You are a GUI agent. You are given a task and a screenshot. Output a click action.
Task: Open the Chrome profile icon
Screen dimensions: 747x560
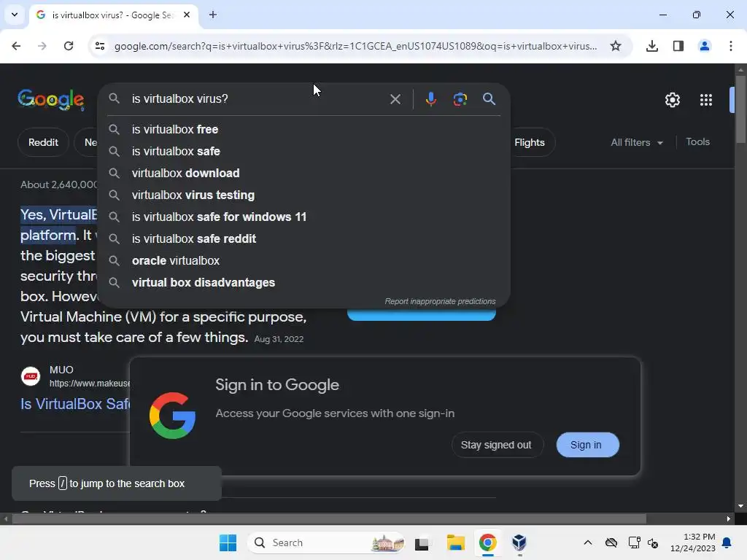[705, 46]
